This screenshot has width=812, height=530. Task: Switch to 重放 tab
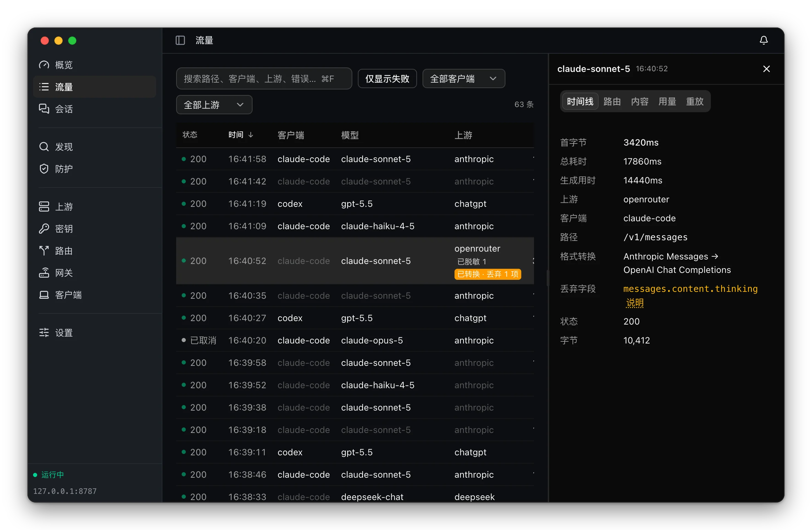[x=695, y=102]
